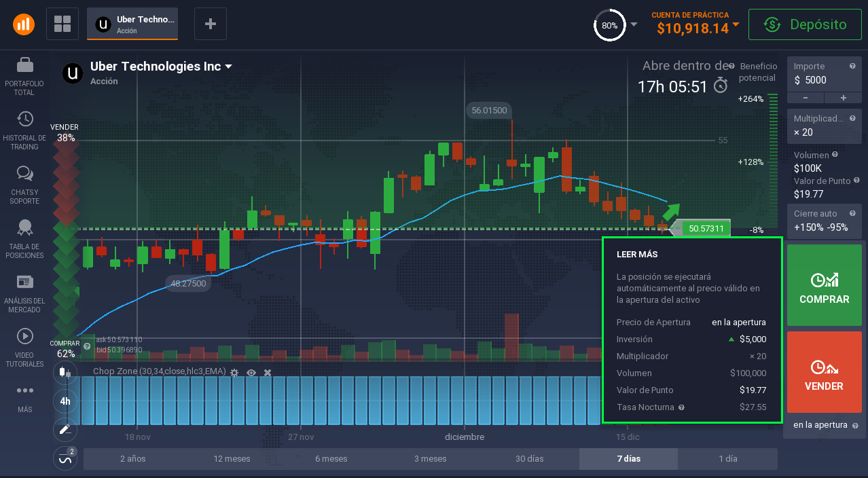Click the help icon beside ask and bid
This screenshot has width=868, height=478.
(x=87, y=346)
